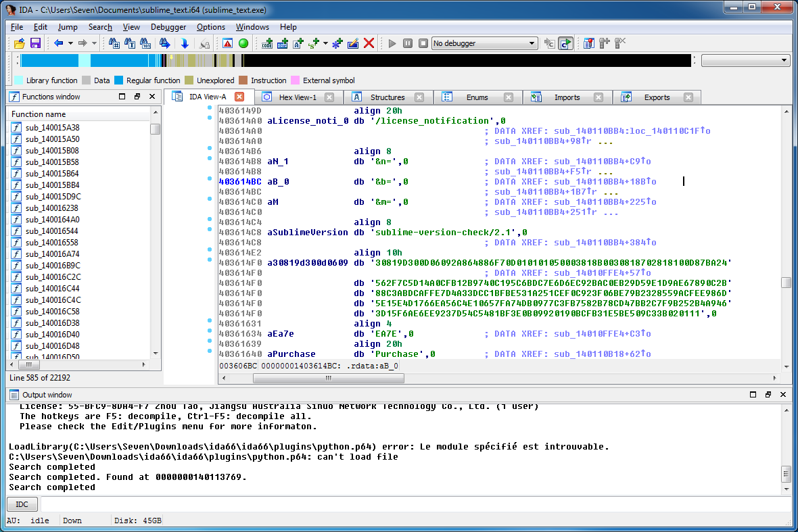This screenshot has height=532, width=798.
Task: Click the blue asterisk plus icon
Action: (337, 43)
